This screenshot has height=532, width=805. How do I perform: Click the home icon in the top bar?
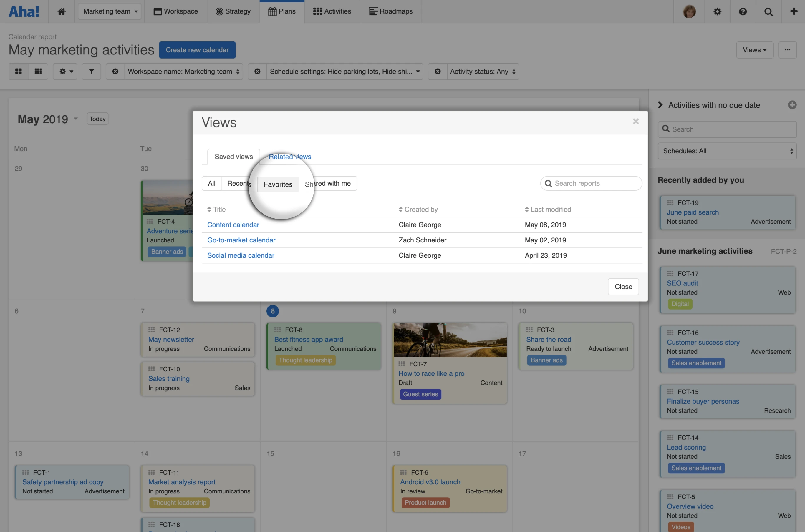click(62, 11)
